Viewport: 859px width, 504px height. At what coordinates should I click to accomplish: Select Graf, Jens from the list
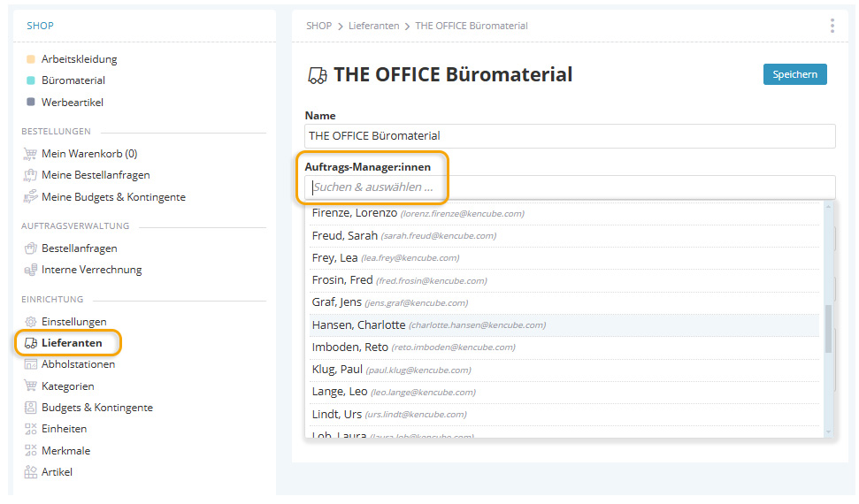click(x=564, y=302)
